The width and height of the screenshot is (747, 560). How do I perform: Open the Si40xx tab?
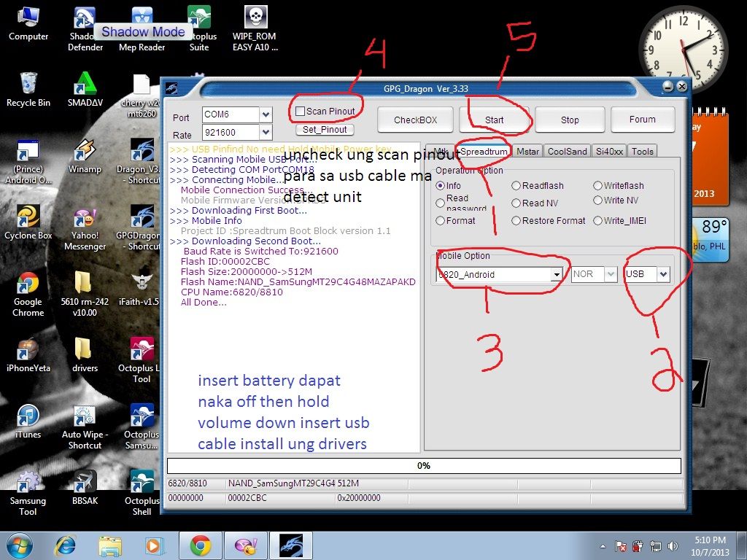point(609,152)
